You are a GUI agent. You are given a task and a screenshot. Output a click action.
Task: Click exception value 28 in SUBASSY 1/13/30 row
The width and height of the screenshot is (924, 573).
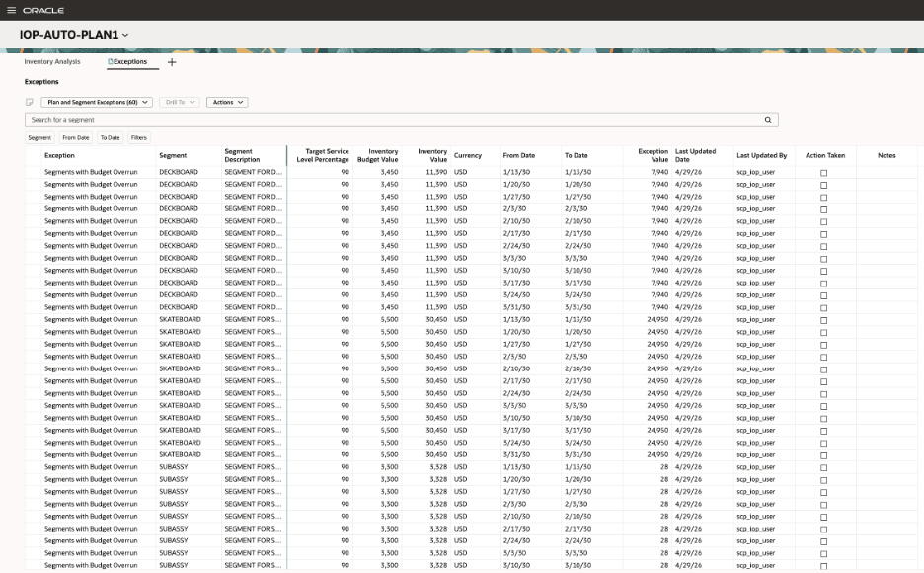coord(664,467)
